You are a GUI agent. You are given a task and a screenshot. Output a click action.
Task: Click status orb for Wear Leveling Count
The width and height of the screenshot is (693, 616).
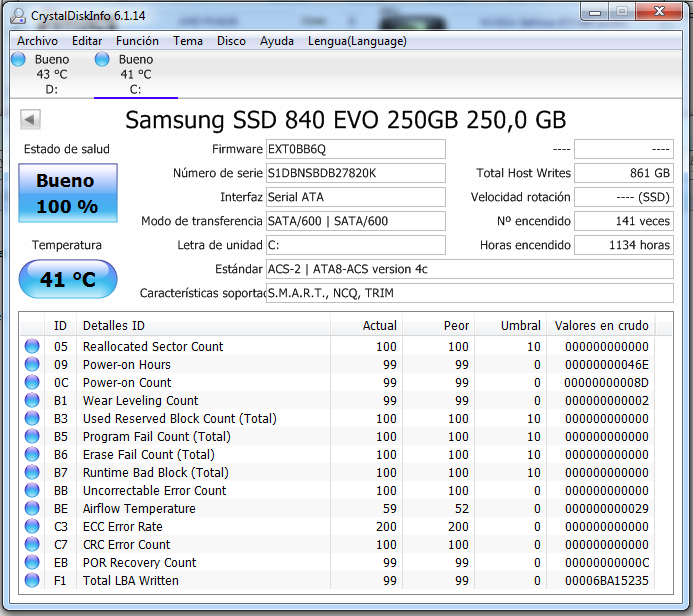click(x=32, y=400)
